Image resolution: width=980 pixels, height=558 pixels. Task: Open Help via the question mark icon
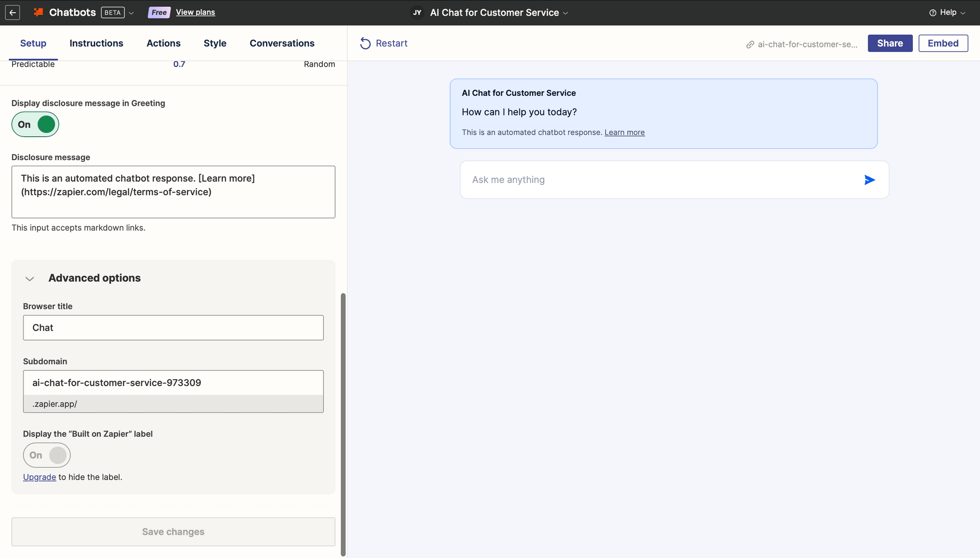point(932,12)
